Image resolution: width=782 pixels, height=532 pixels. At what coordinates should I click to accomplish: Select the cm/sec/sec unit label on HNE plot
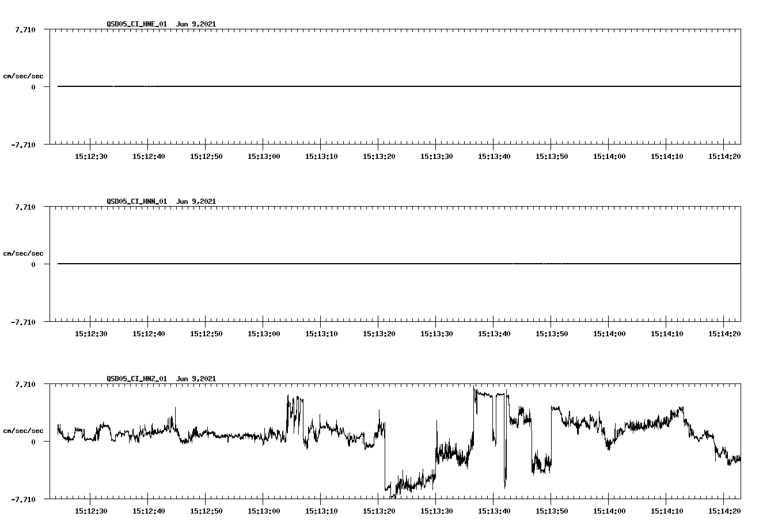[23, 76]
